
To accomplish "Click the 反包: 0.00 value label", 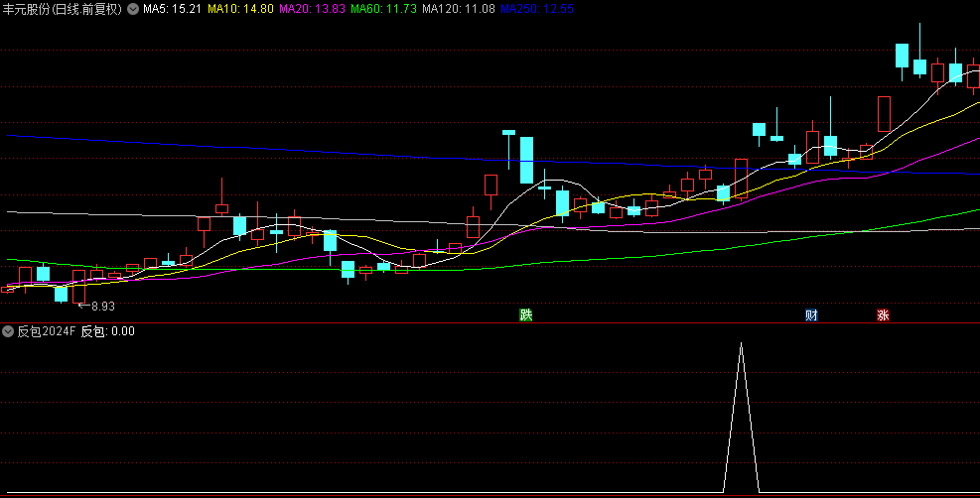I will point(108,331).
